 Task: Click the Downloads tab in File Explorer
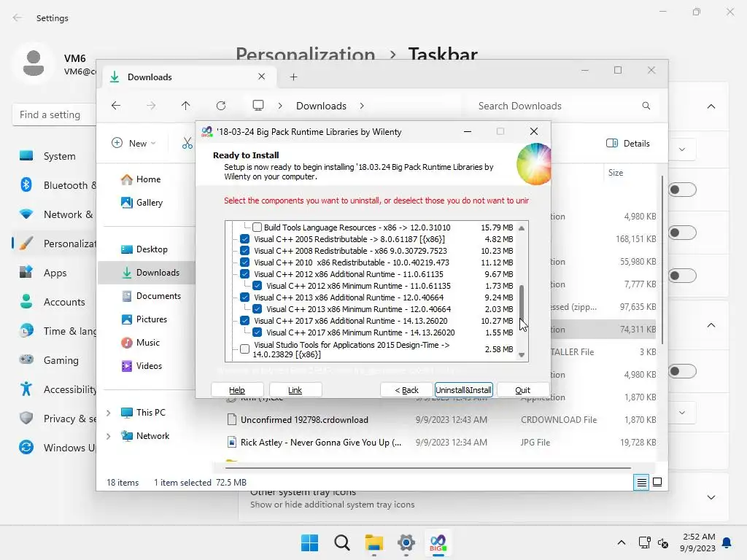click(x=190, y=77)
